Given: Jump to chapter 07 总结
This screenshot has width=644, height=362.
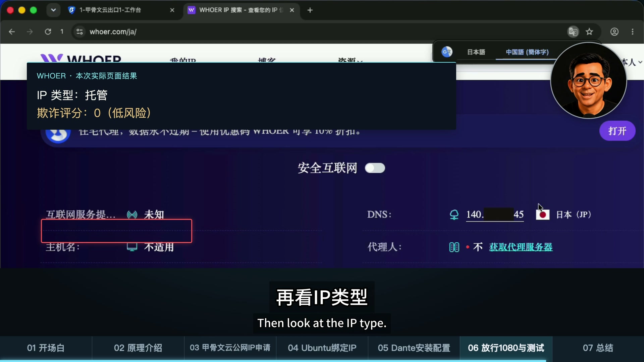Looking at the screenshot, I should pyautogui.click(x=598, y=348).
